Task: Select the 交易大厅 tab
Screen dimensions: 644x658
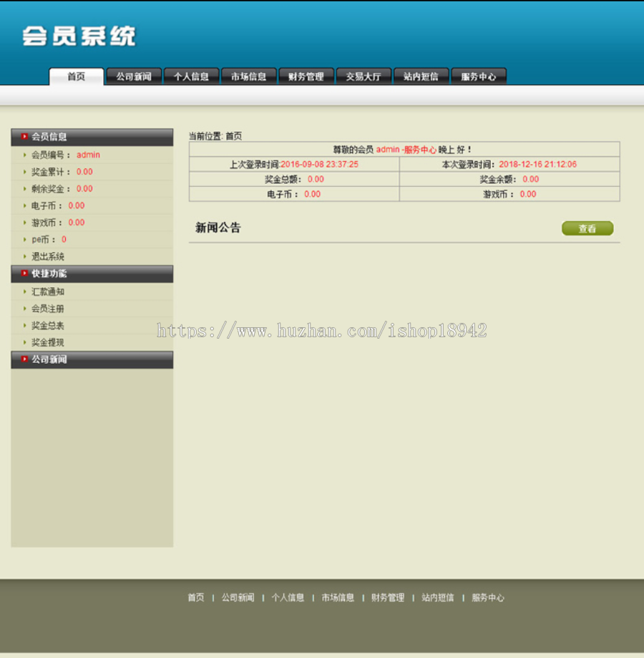Action: coord(364,77)
